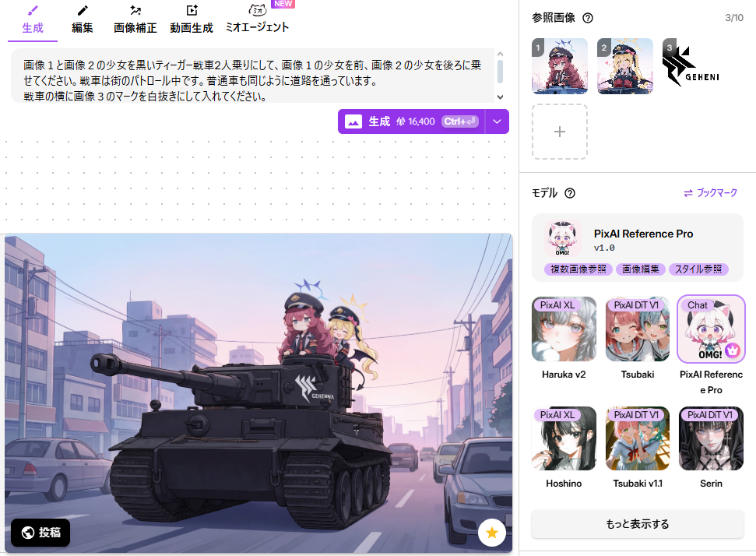Switch to the 編集 pencil tab

click(83, 19)
